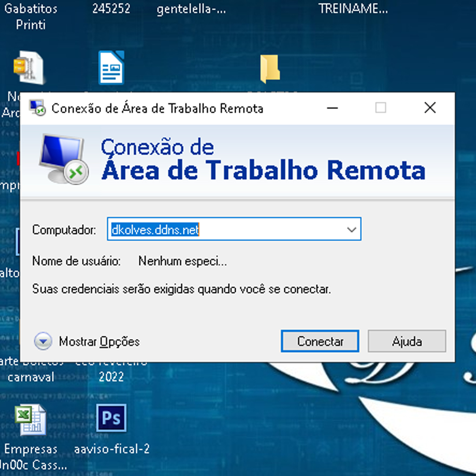Click the Computador field with dkolves.ddns.net
Screen dimensions: 476x476
pyautogui.click(x=225, y=229)
